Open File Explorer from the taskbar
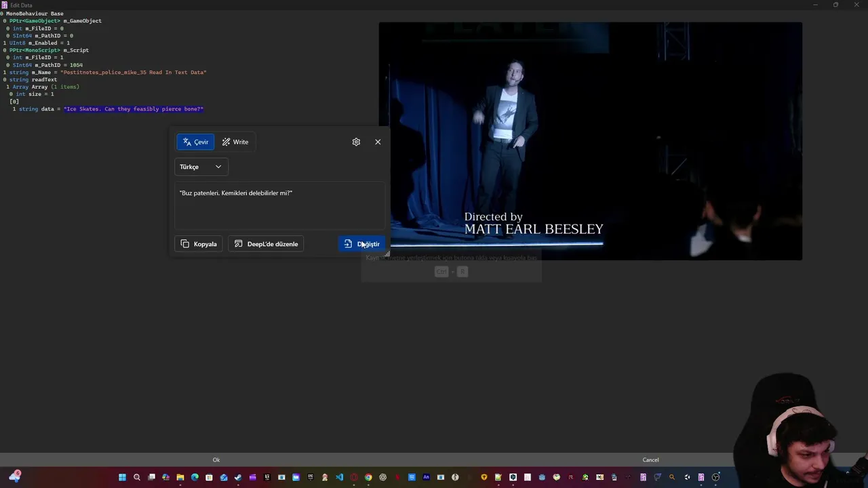This screenshot has width=868, height=488. coord(180,477)
